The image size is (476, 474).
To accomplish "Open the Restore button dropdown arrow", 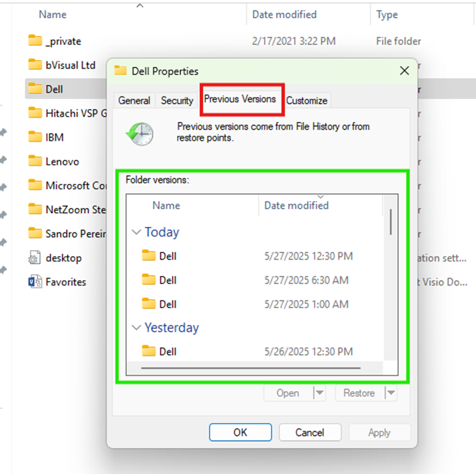I will coord(391,393).
